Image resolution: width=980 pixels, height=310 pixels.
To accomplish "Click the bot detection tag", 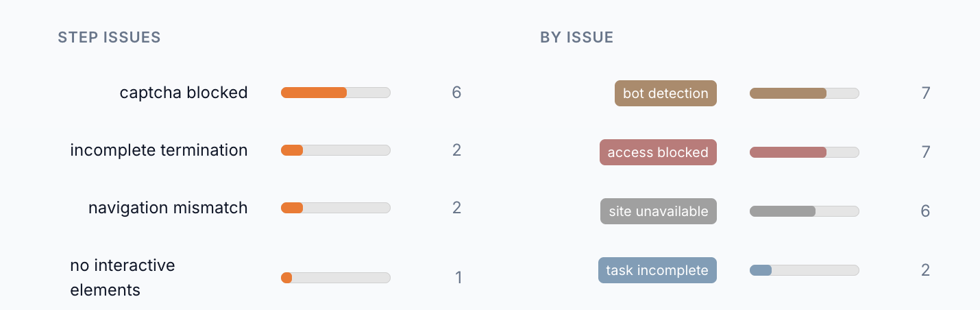I will [x=665, y=93].
